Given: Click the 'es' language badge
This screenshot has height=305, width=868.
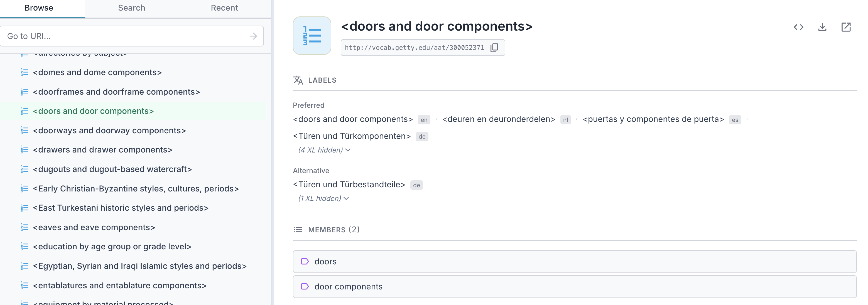Looking at the screenshot, I should [735, 120].
